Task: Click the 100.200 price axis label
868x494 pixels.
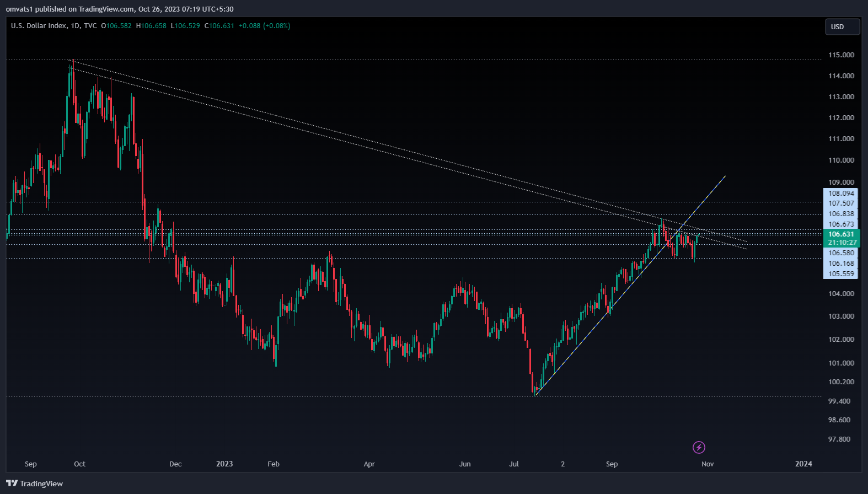Action: tap(841, 382)
